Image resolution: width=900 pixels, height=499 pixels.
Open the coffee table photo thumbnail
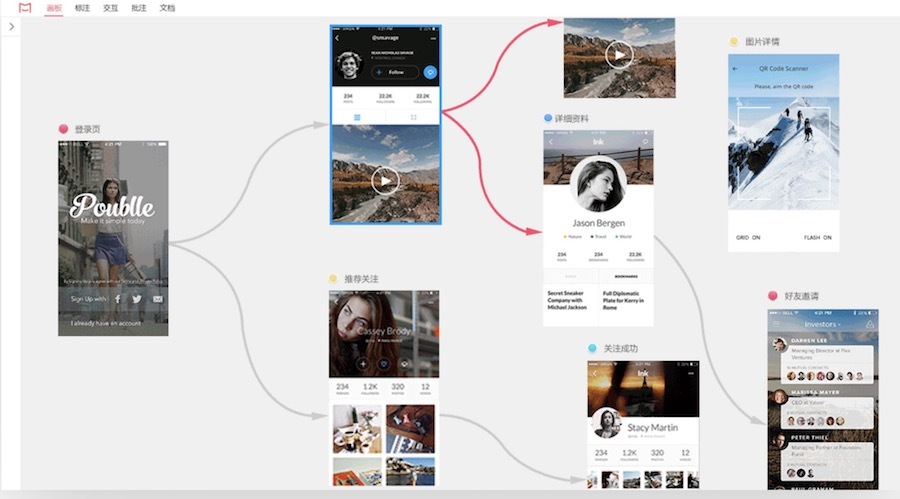tap(357, 429)
